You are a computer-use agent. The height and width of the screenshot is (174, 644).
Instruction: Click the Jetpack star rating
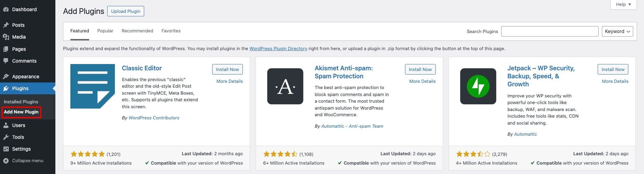473,154
